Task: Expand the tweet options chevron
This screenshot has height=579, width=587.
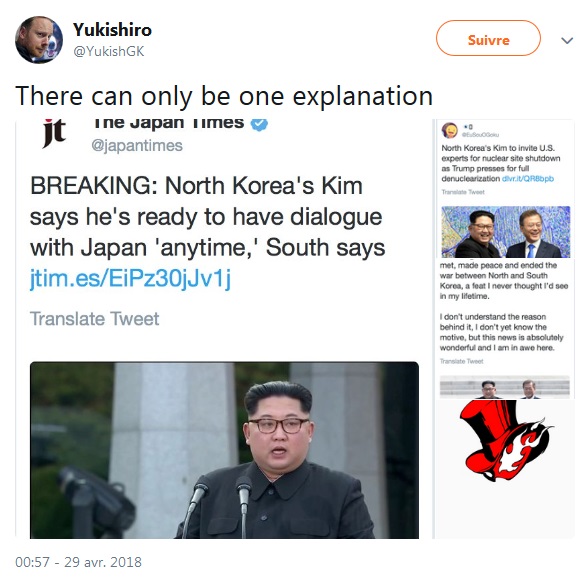Action: [x=567, y=40]
